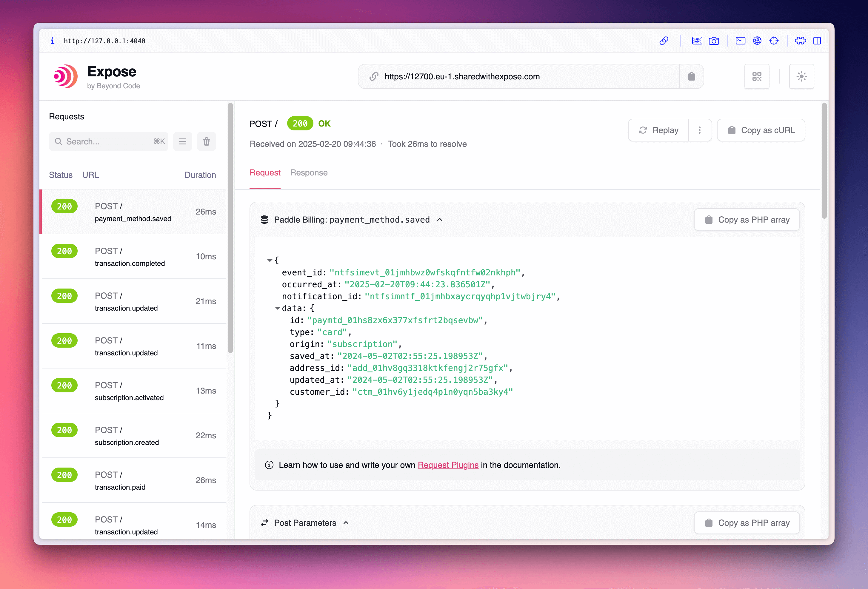Toggle the light/dark theme with the sun icon
This screenshot has height=589, width=868.
pos(801,76)
